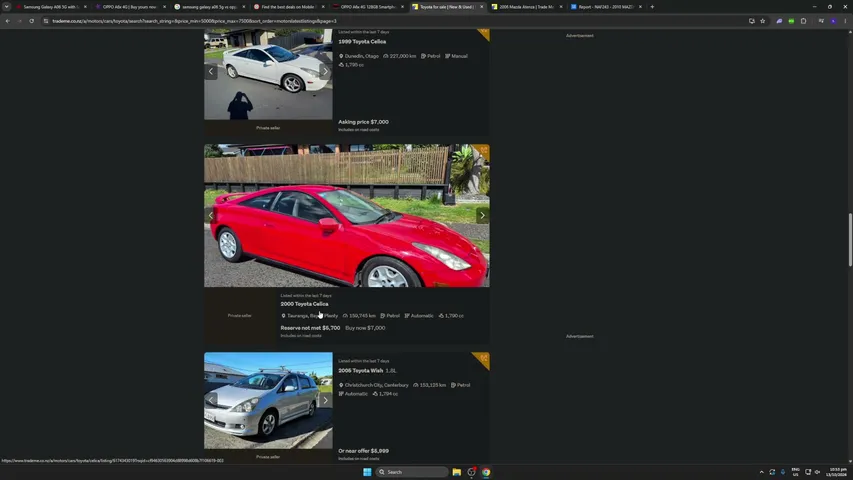853x480 pixels.
Task: Click Reserve not met $6,700 text
Action: [x=310, y=328]
